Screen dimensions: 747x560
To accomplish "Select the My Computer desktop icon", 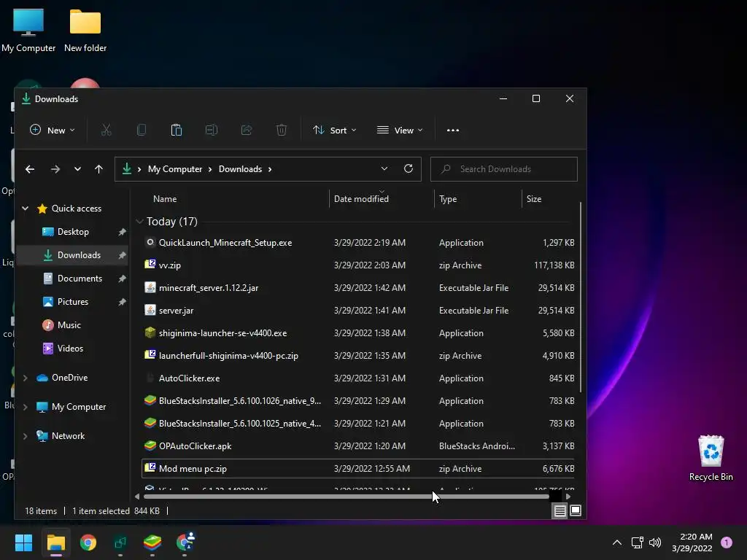I will click(28, 29).
